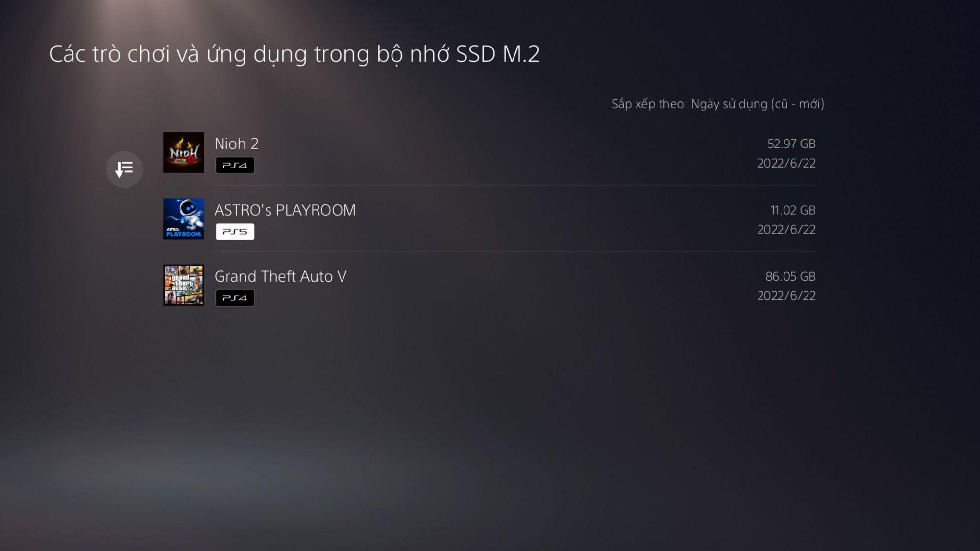Click the 2022/6/22 date on Grand Theft Auto V row
This screenshot has width=980, height=551.
786,296
